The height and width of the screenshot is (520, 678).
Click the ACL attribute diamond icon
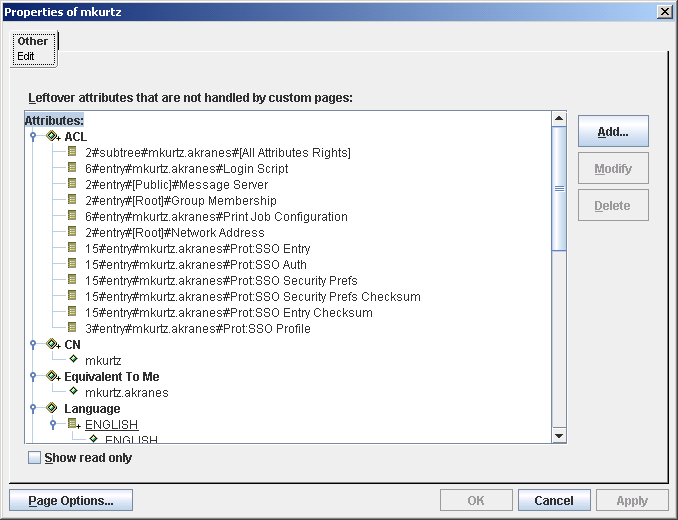click(52, 136)
